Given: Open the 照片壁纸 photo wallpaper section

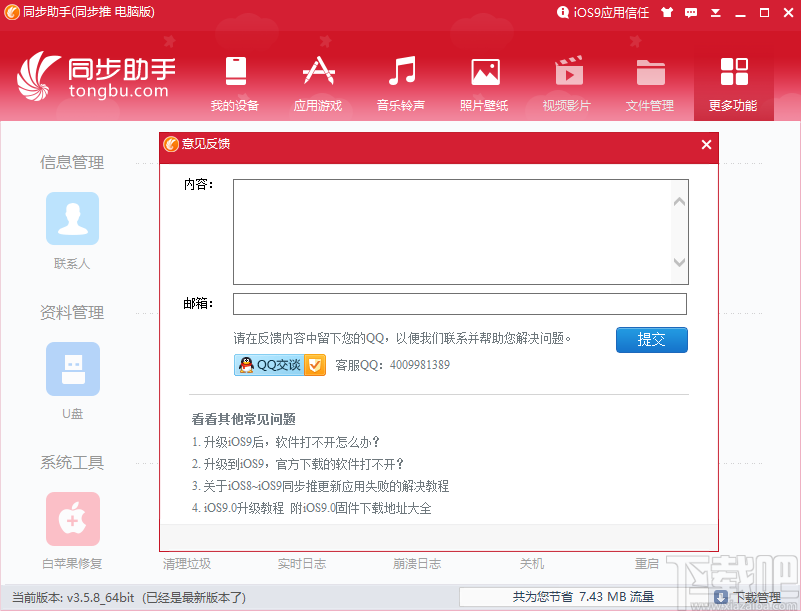Looking at the screenshot, I should click(x=484, y=80).
